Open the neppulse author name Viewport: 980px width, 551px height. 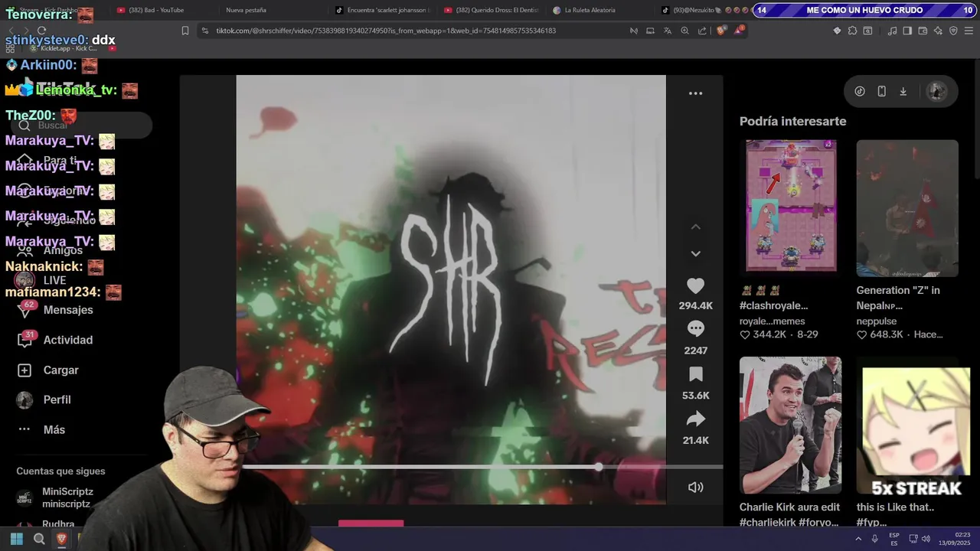pos(876,321)
